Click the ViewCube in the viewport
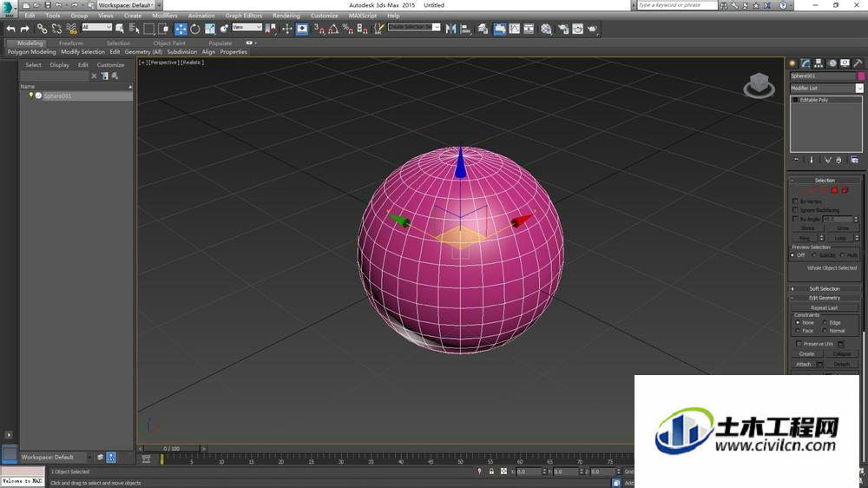Screen dimensions: 868x488 [x=759, y=85]
